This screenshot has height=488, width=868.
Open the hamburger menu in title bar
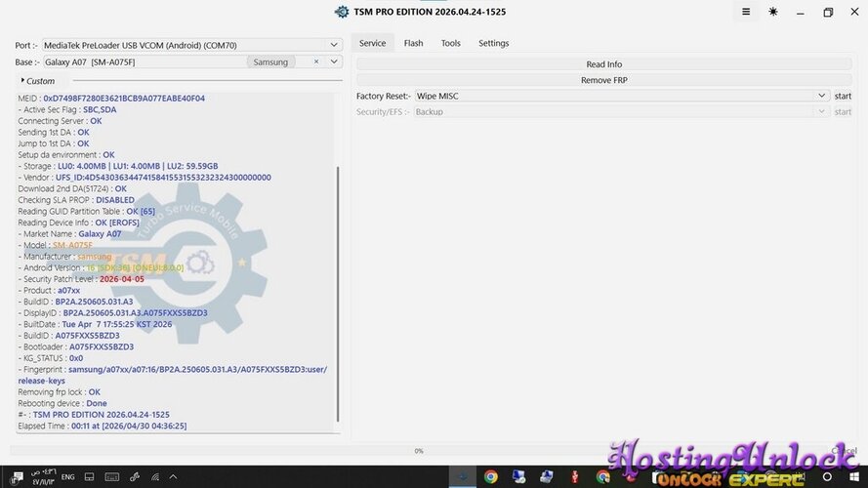(746, 12)
